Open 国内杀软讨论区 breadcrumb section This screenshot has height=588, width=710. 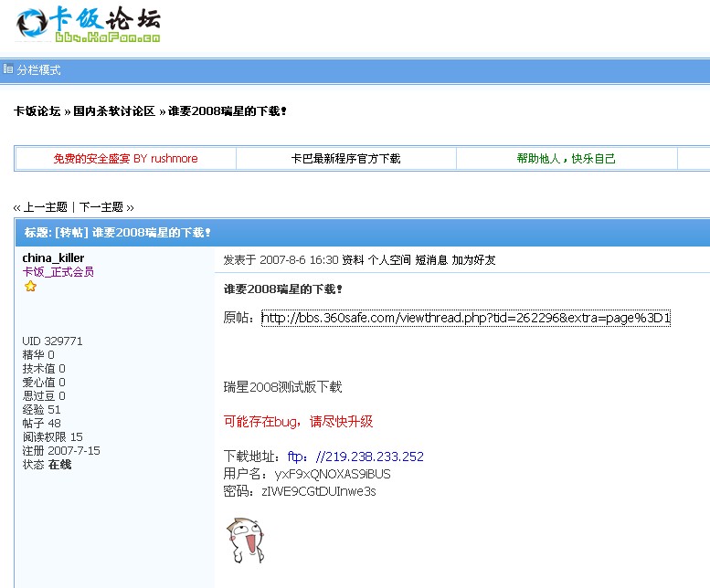pos(114,110)
